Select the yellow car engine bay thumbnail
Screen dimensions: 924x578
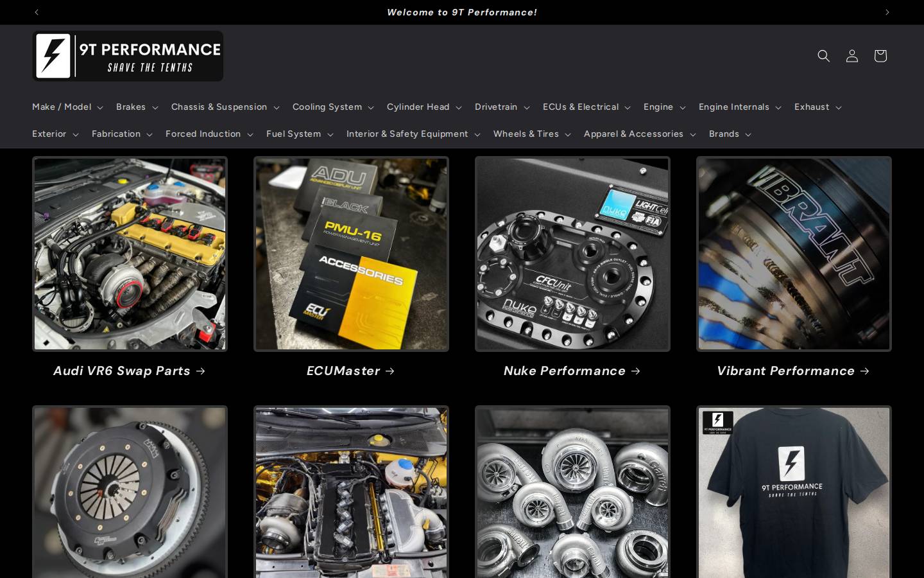coord(351,492)
